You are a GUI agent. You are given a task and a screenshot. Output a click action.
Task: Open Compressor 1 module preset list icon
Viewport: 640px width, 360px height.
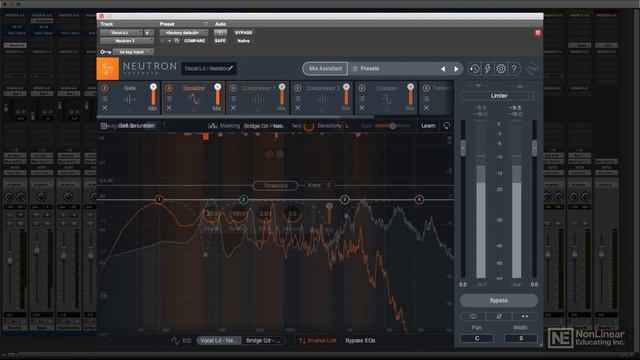[233, 98]
